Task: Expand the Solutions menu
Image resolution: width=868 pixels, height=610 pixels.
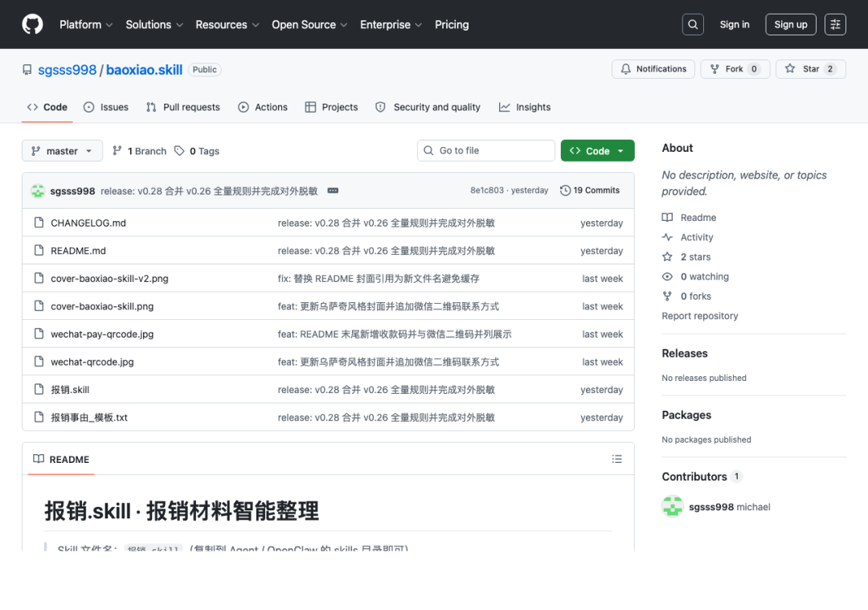Action: [154, 24]
